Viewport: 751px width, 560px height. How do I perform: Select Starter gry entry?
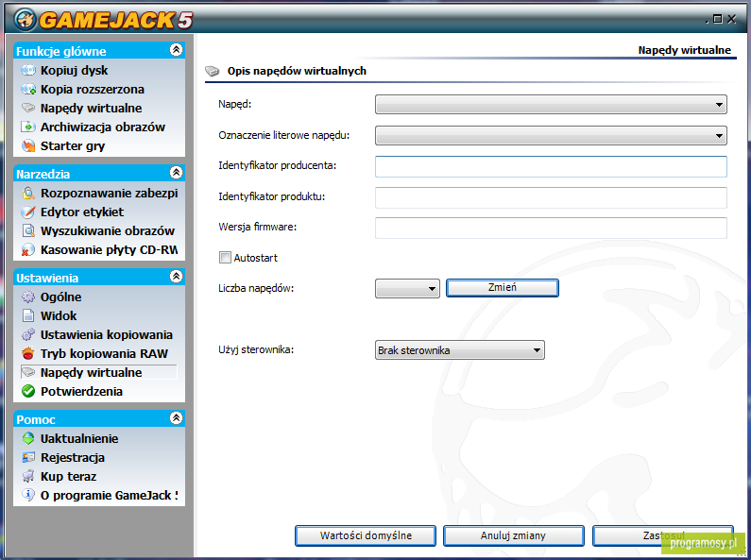(73, 146)
